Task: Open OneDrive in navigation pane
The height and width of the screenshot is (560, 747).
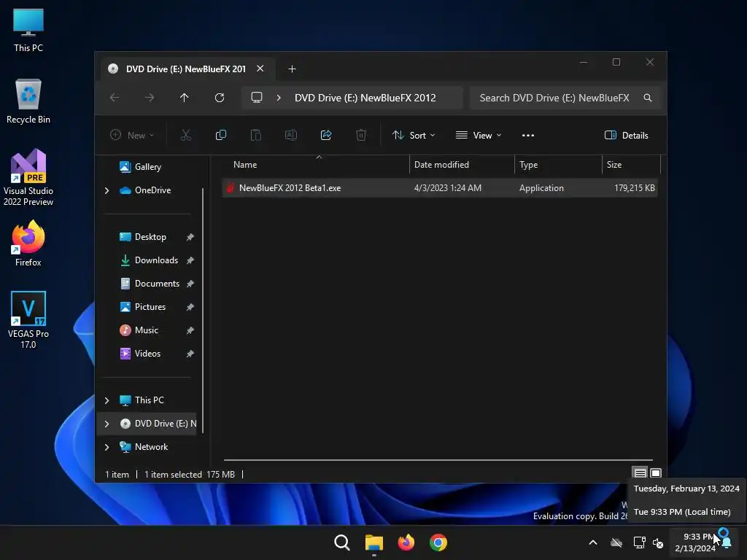Action: (x=152, y=190)
